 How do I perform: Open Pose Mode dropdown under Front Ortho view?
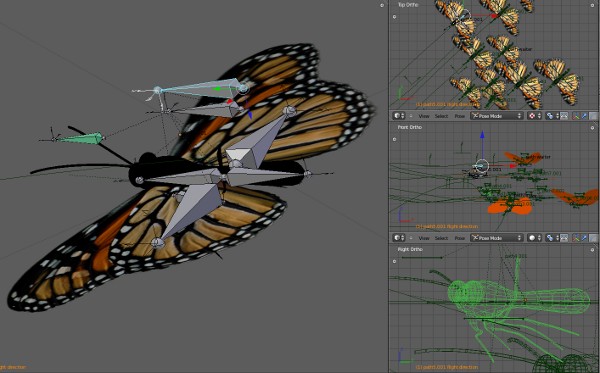(x=497, y=238)
